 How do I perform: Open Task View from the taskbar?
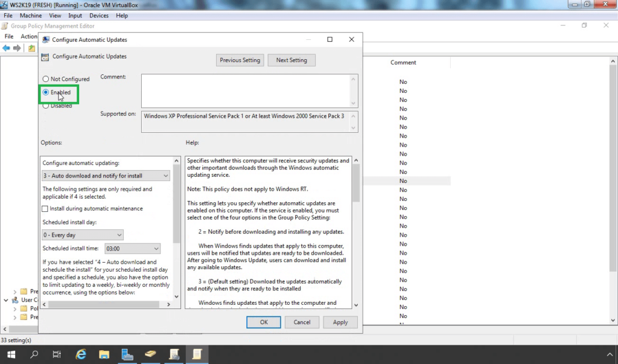(57, 354)
